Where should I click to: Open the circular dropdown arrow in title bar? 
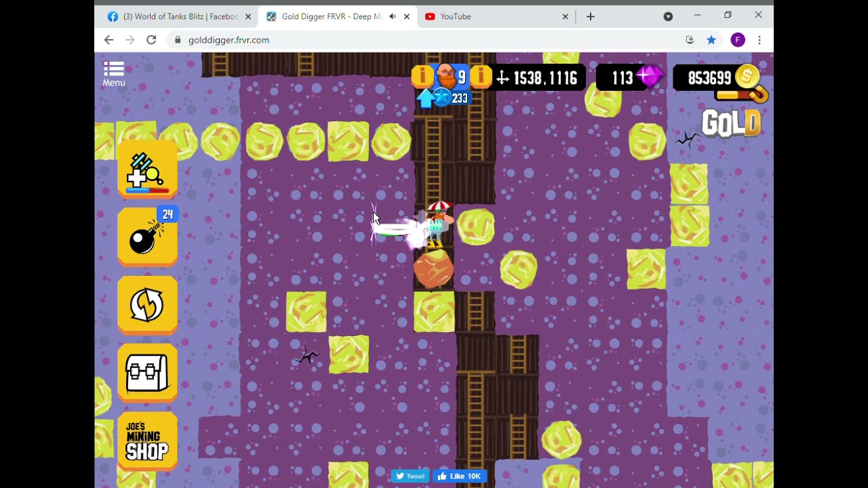pos(668,16)
